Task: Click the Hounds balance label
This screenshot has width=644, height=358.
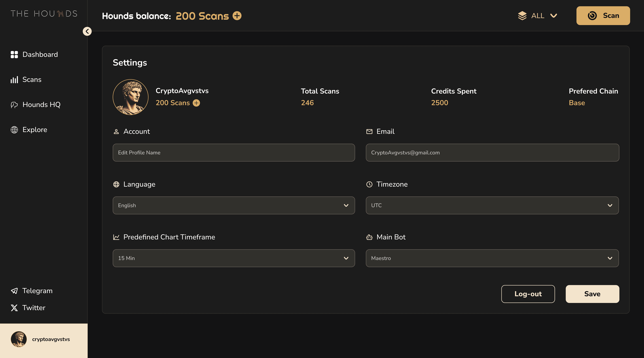Action: click(x=137, y=16)
